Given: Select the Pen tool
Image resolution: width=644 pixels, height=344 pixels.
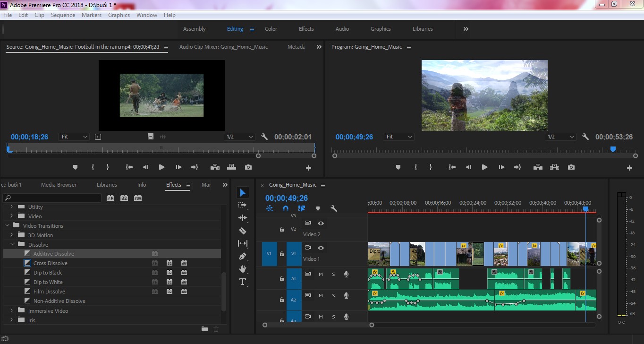Looking at the screenshot, I should 243,256.
